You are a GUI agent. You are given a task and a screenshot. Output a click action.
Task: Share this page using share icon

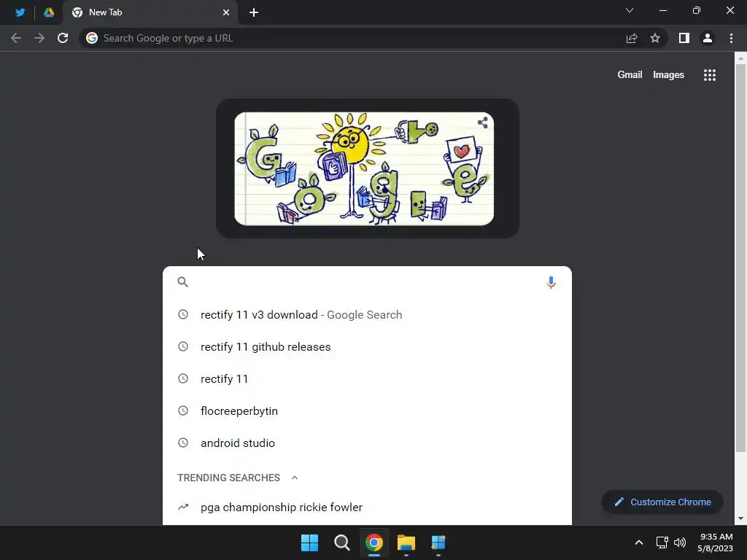click(x=632, y=38)
